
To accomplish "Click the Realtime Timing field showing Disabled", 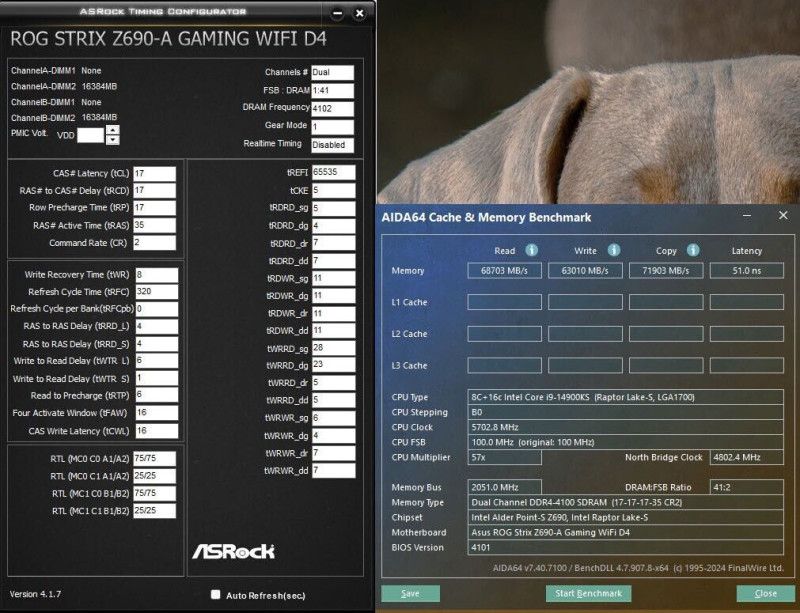I will coord(332,145).
